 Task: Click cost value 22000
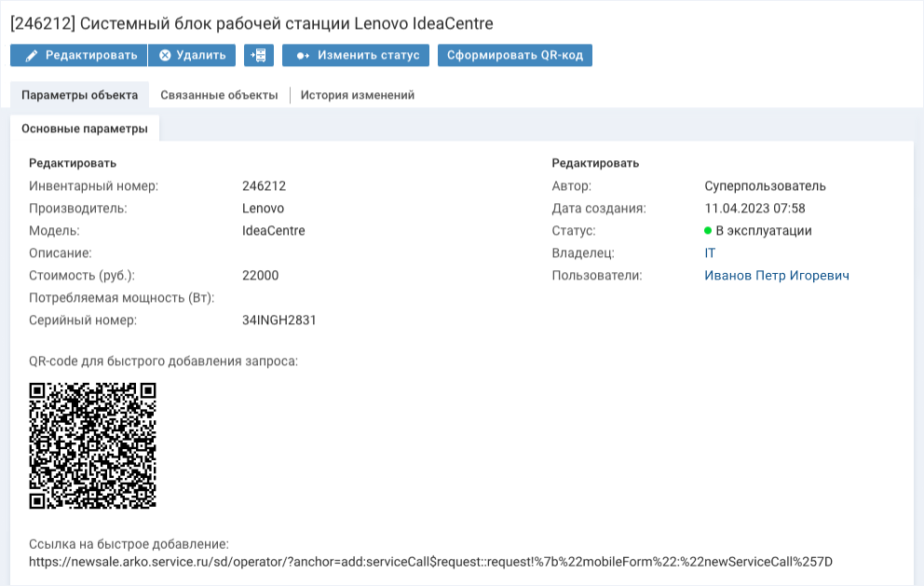point(261,276)
